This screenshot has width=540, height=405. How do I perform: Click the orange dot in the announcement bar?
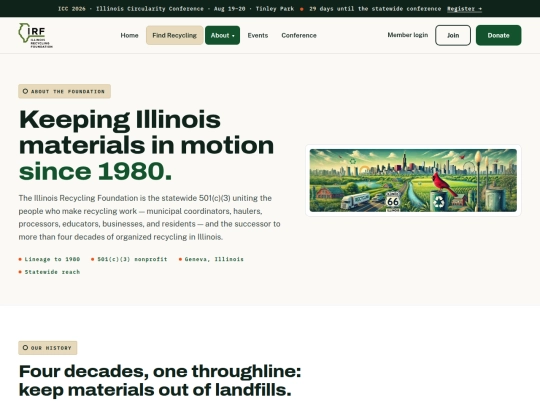pyautogui.click(x=302, y=9)
